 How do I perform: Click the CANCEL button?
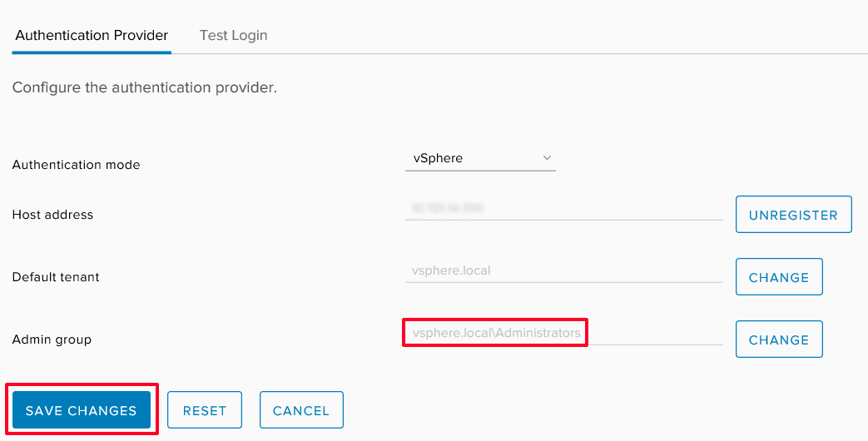click(301, 410)
